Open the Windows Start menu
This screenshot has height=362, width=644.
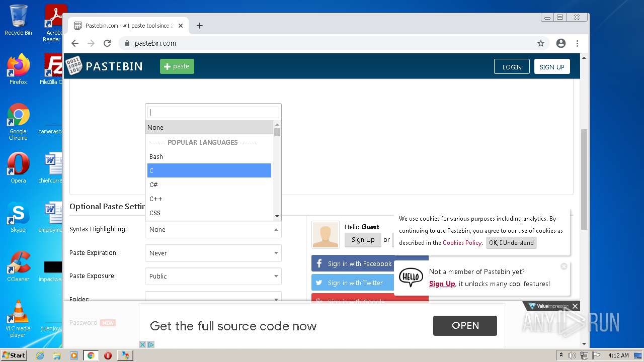click(x=14, y=355)
